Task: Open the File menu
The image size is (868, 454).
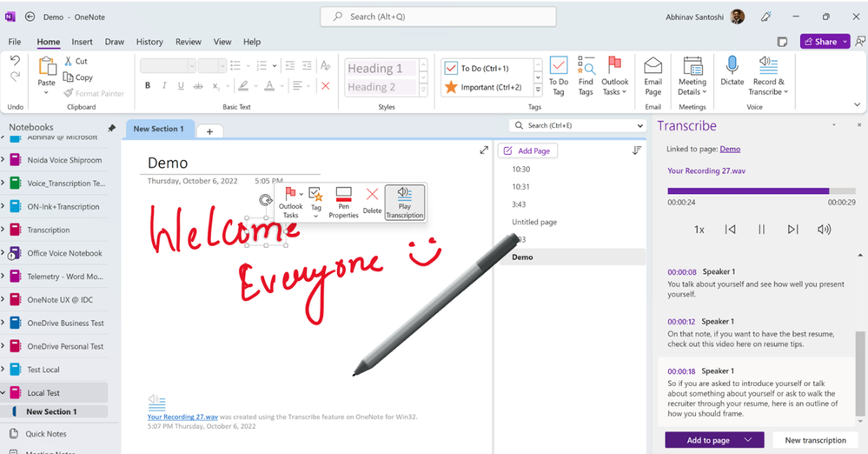Action: 15,42
